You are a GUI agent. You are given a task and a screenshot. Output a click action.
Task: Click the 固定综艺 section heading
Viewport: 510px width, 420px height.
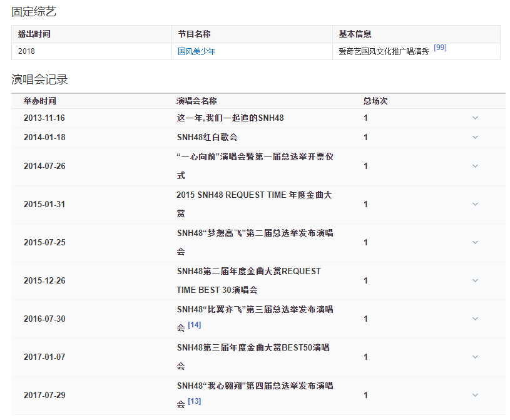(34, 11)
